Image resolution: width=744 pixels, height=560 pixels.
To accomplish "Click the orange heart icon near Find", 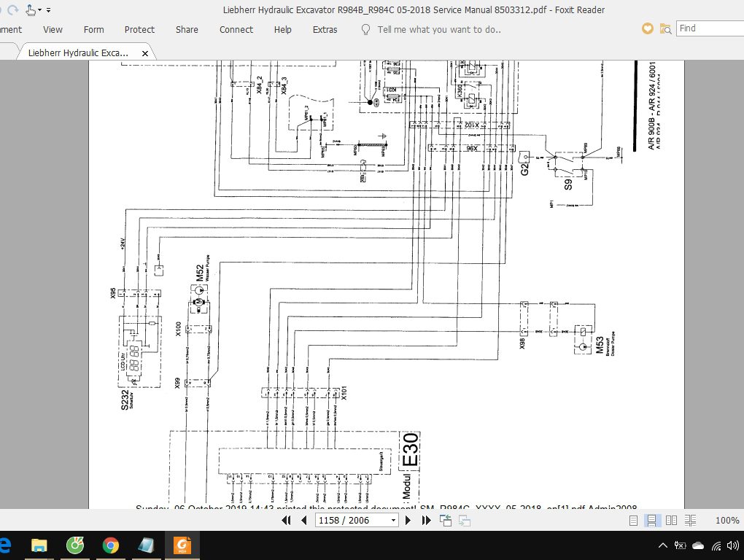I will tap(647, 29).
